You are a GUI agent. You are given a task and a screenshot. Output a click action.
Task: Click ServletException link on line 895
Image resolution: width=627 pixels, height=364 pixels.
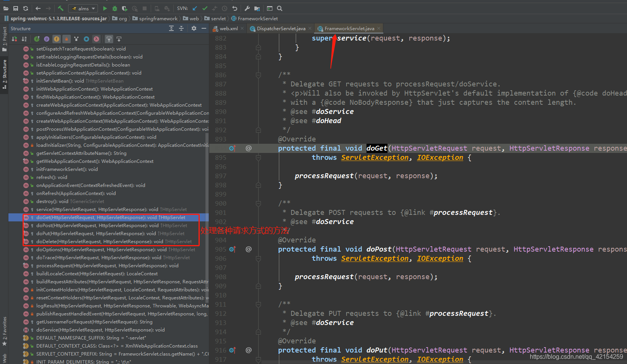coord(375,158)
